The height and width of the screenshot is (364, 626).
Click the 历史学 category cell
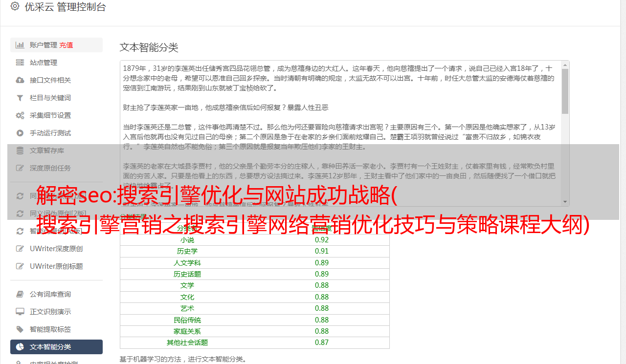(x=187, y=251)
